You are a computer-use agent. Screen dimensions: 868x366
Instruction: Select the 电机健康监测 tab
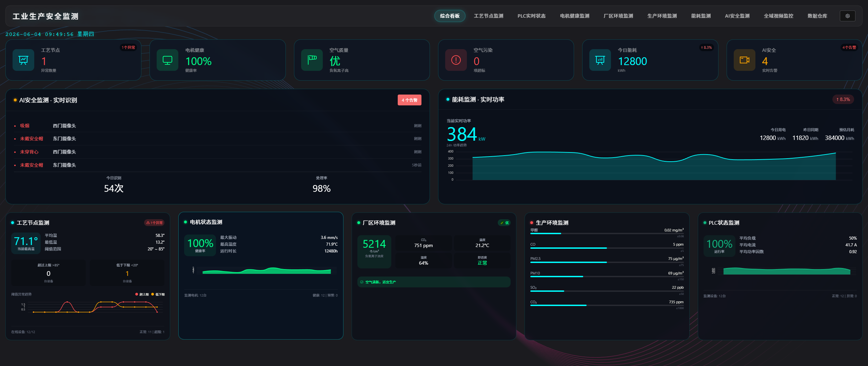[x=574, y=16]
